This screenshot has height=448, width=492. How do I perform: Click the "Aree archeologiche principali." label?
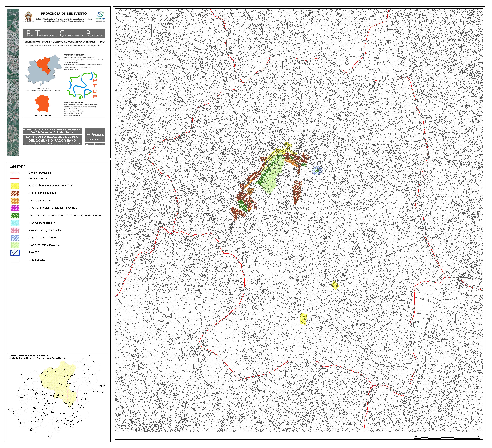pyautogui.click(x=46, y=230)
